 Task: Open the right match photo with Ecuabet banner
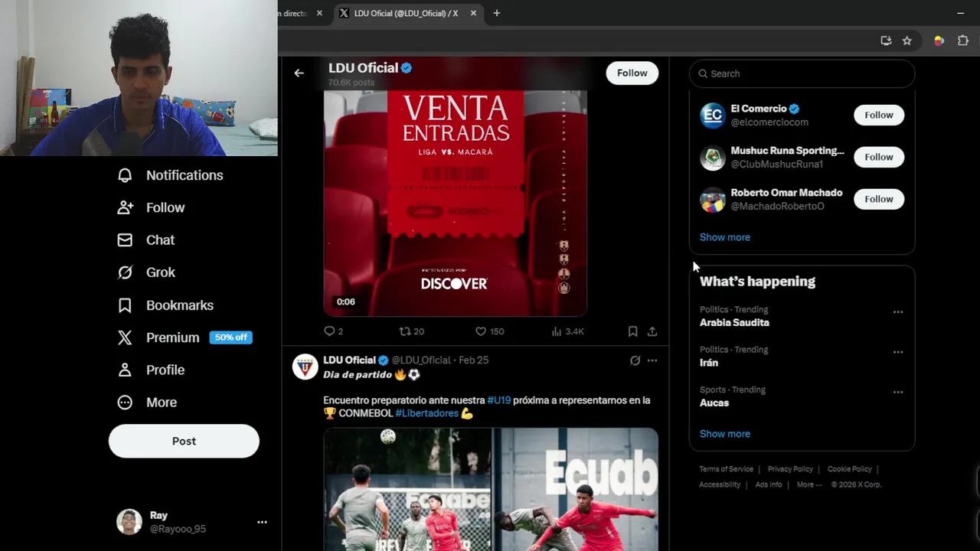576,490
